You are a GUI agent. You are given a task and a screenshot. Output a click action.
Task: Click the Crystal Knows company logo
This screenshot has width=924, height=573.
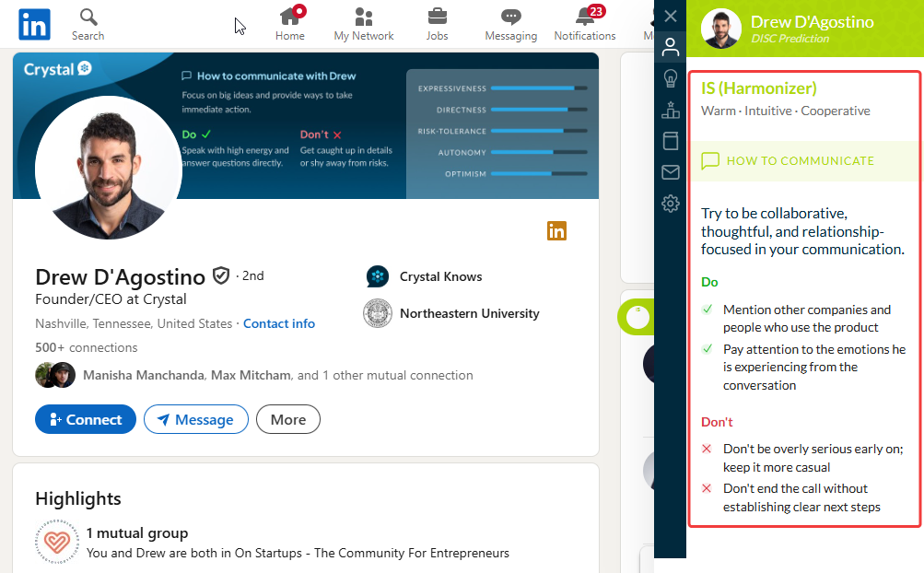(x=377, y=276)
